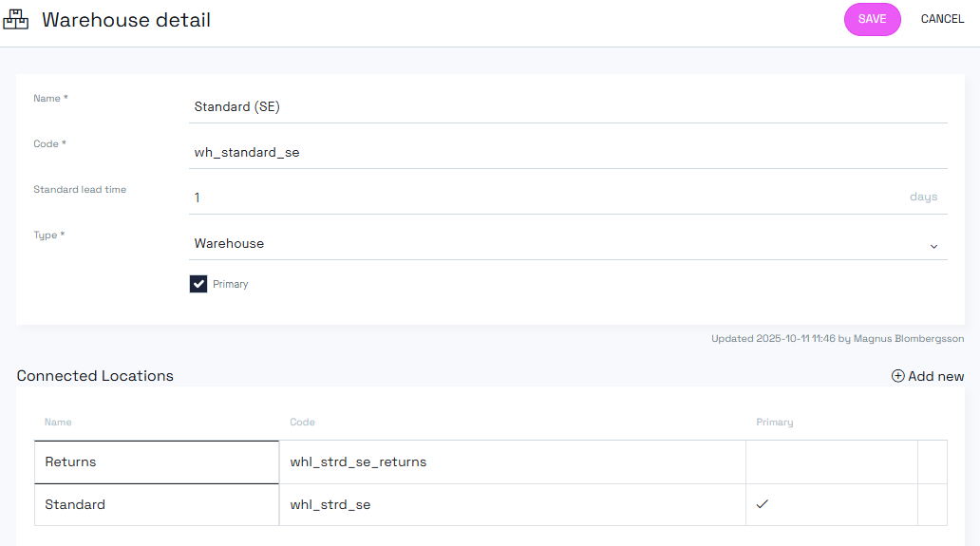The image size is (980, 546).
Task: Click the warehouse boxes icon beside the title
Action: [16, 20]
